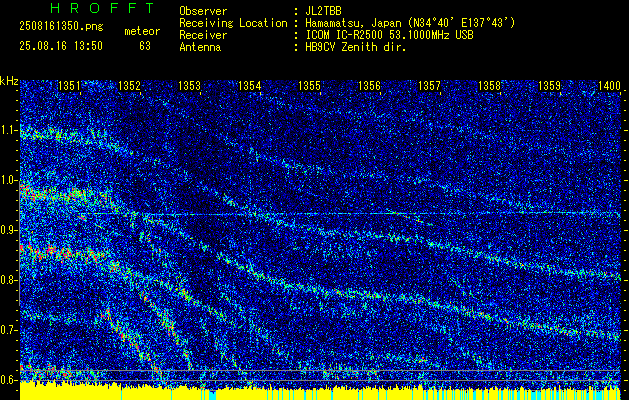Image resolution: width=629 pixels, height=400 pixels.
Task: Click the 1352 time marker
Action: [130, 85]
